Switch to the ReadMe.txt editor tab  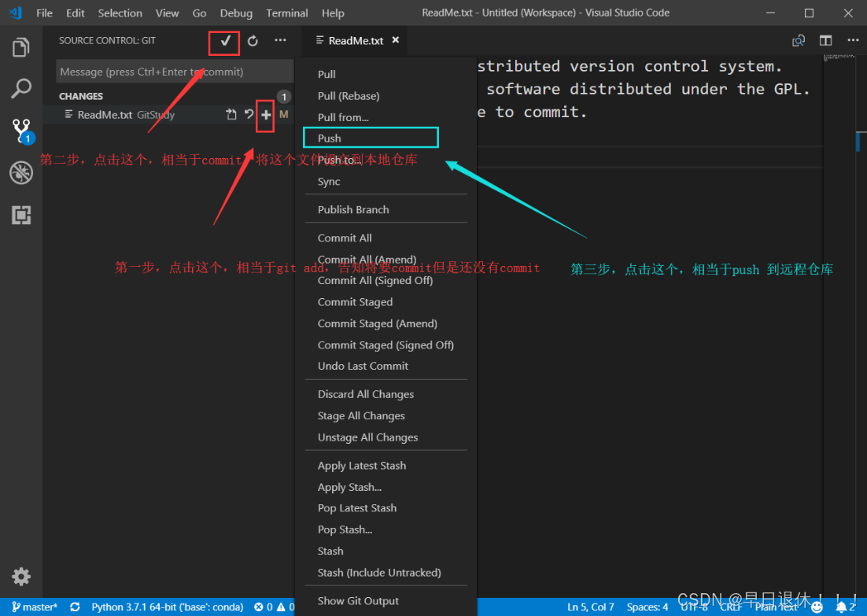click(x=356, y=40)
